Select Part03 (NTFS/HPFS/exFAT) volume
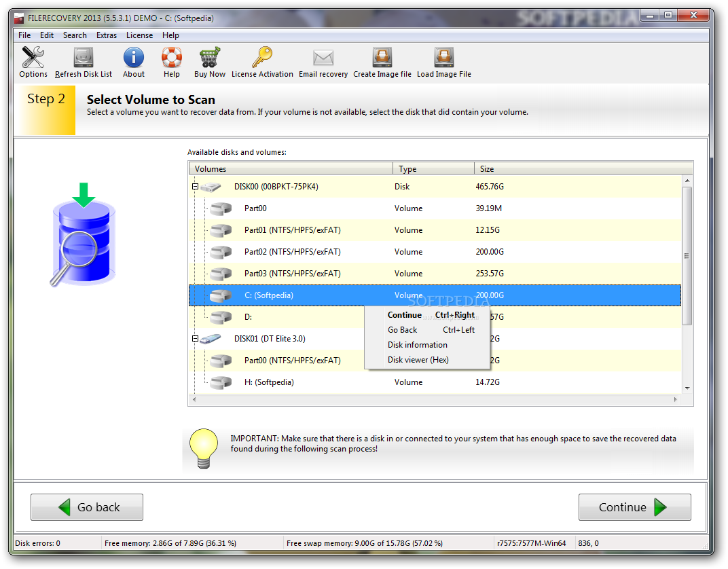 pos(435,274)
